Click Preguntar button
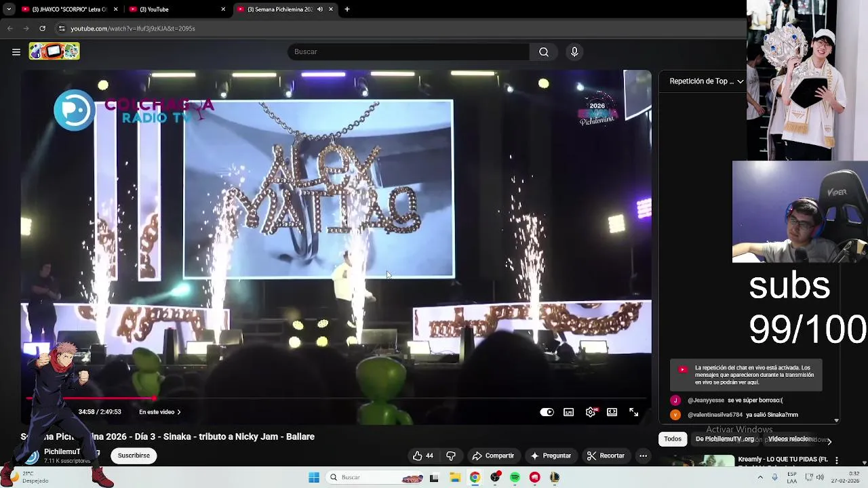This screenshot has height=488, width=868. click(x=551, y=455)
